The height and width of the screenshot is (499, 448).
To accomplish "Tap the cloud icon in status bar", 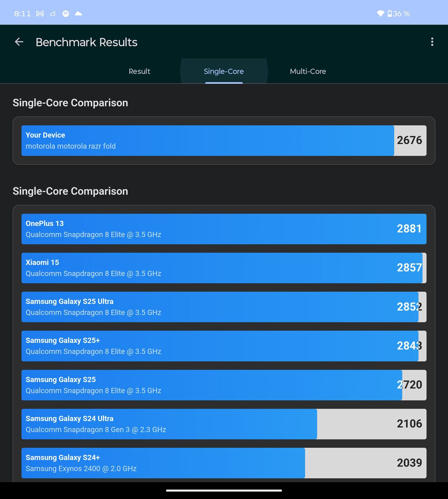I will click(79, 14).
